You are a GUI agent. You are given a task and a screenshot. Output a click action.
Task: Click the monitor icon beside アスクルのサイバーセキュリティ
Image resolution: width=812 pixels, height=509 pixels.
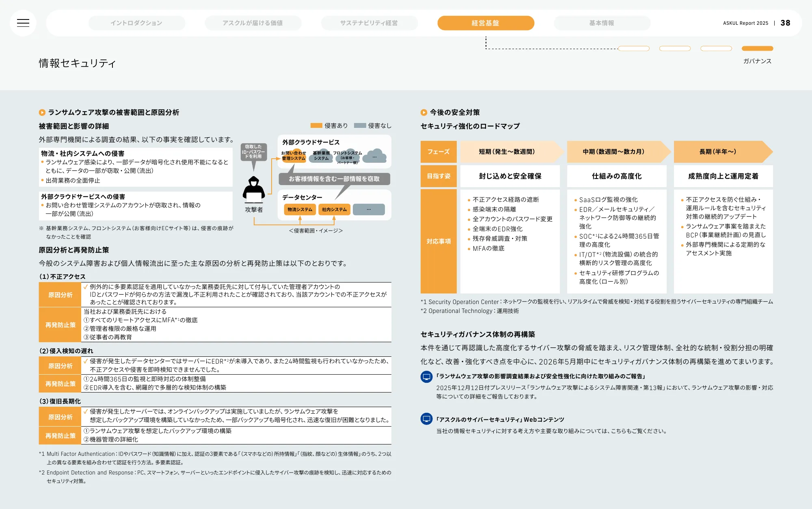(427, 418)
